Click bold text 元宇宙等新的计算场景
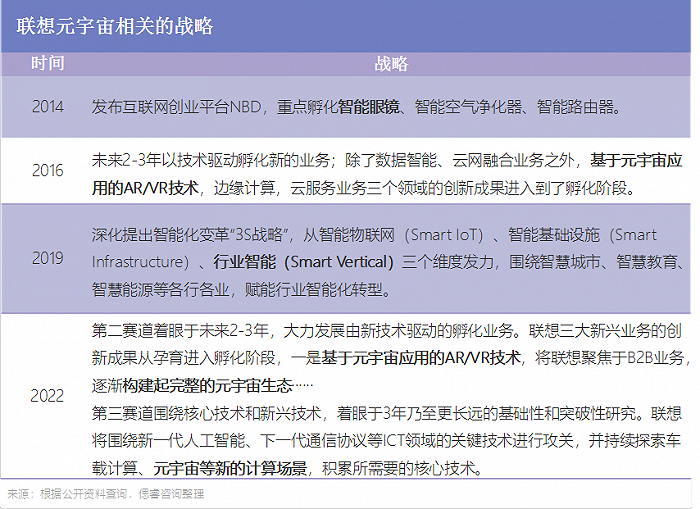Screen dimensions: 700x509 (x=230, y=469)
